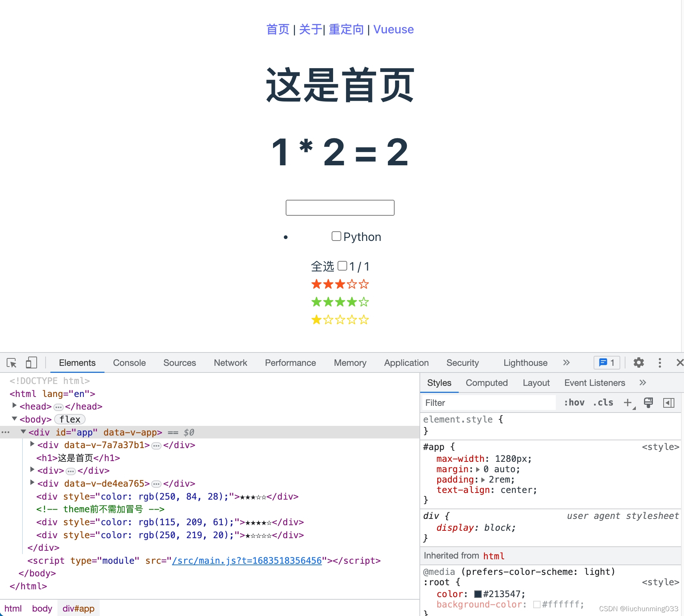Image resolution: width=684 pixels, height=616 pixels.
Task: Select the div with color rgb(115, 209, 61)
Action: 170,522
